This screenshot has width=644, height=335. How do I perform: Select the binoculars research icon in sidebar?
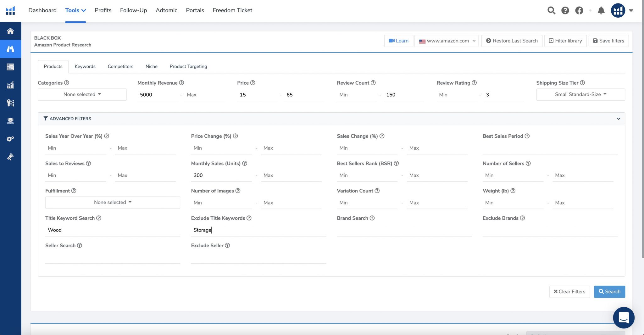pyautogui.click(x=10, y=49)
